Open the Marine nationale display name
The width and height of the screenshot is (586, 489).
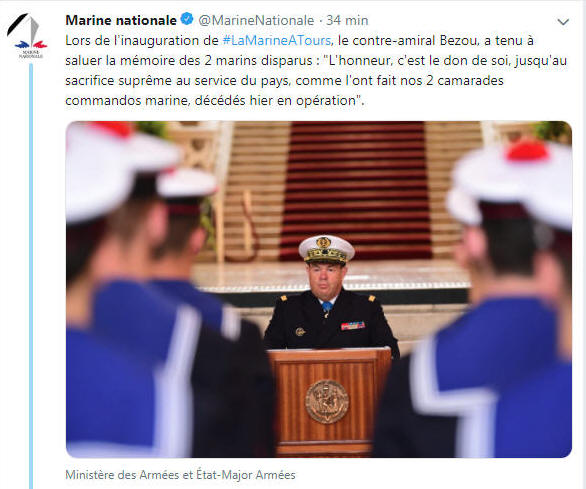[121, 20]
